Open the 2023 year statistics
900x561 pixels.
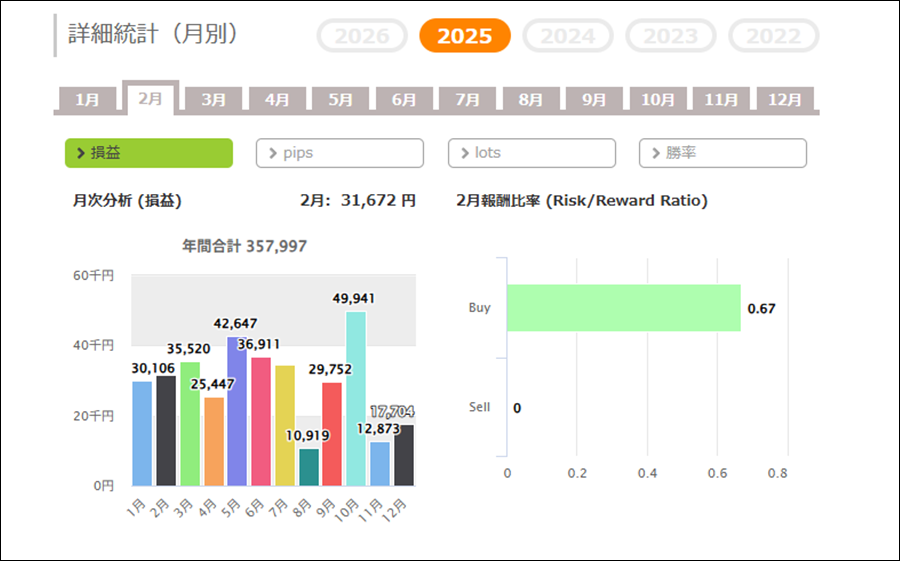(x=671, y=36)
